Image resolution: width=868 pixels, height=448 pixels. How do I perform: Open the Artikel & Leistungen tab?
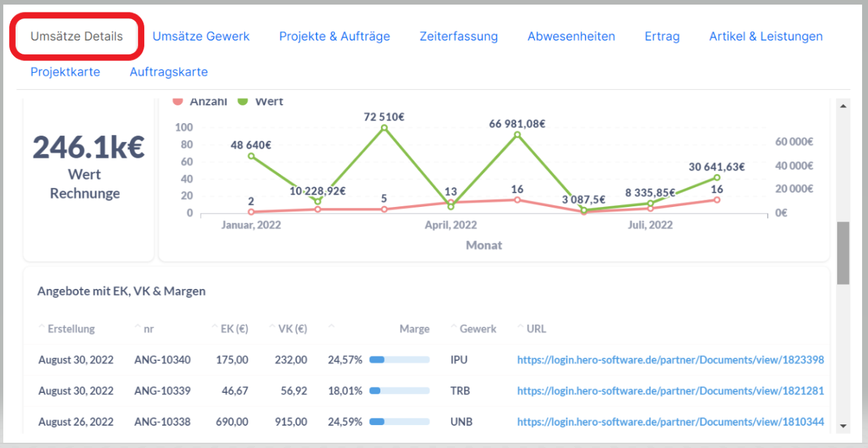tap(766, 36)
